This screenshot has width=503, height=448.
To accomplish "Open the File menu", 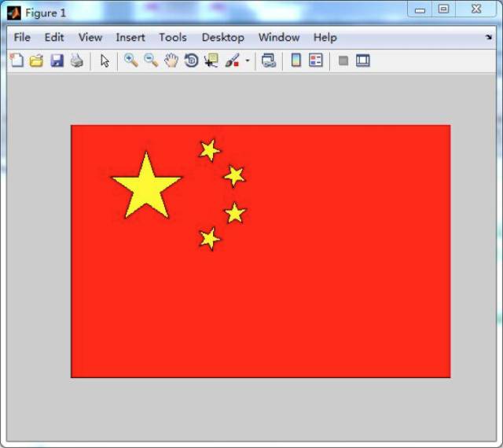I will (x=22, y=38).
